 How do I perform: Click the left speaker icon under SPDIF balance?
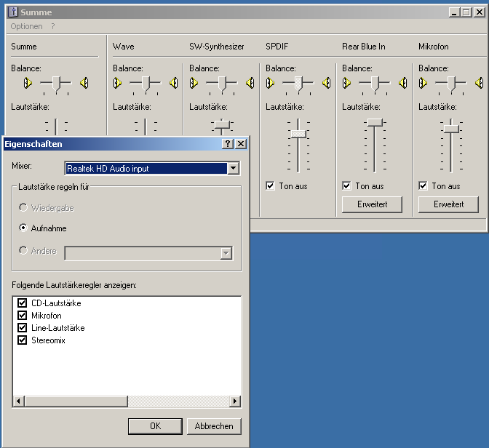271,83
